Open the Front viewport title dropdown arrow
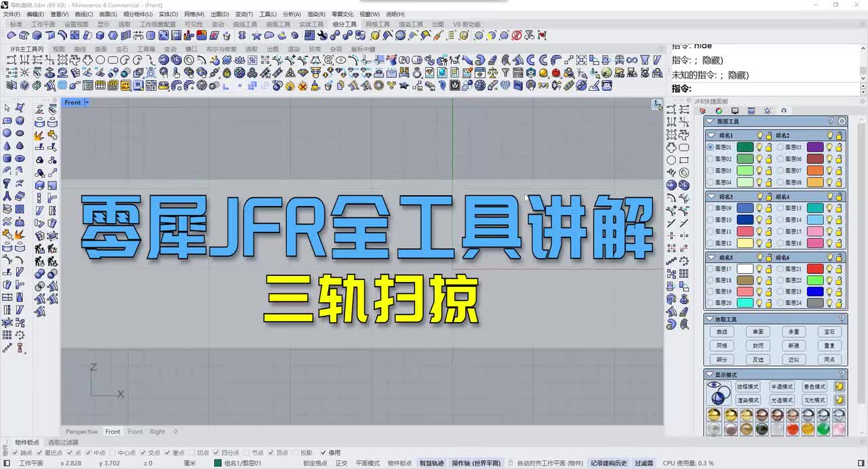The image size is (868, 469). pyautogui.click(x=87, y=102)
